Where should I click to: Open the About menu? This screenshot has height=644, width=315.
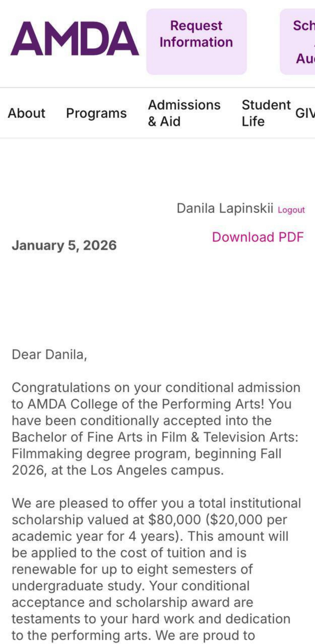point(27,113)
